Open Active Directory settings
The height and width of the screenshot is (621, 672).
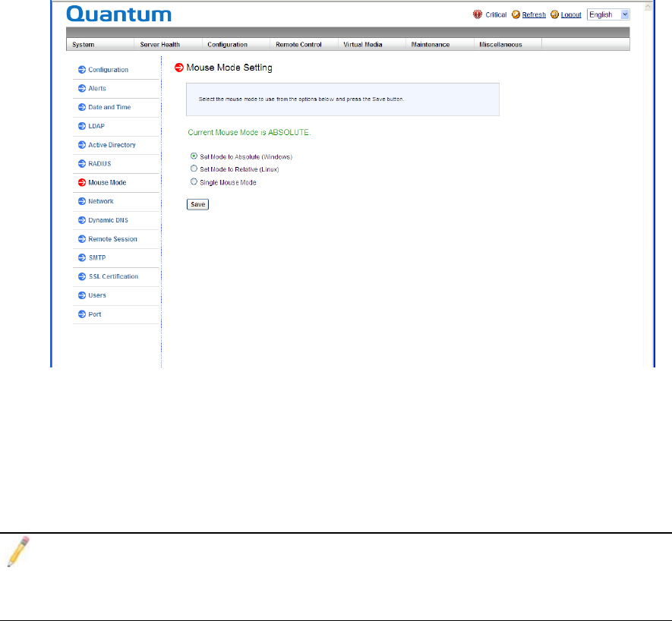112,145
